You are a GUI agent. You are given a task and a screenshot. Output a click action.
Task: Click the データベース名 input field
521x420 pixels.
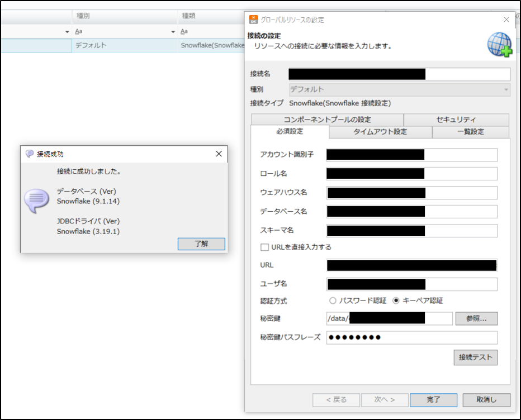coord(411,212)
